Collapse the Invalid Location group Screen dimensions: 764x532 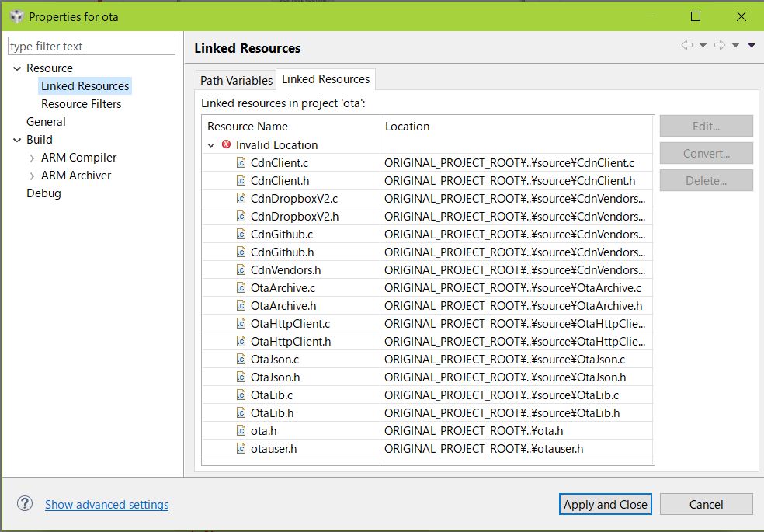[x=211, y=145]
